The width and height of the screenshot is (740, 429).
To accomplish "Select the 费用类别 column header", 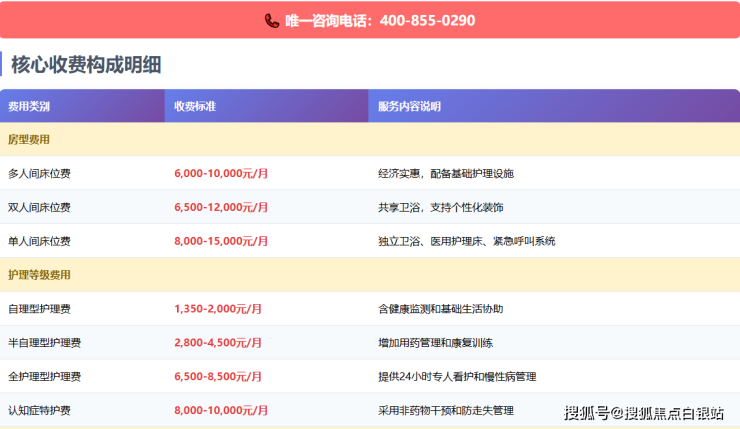I will point(29,106).
